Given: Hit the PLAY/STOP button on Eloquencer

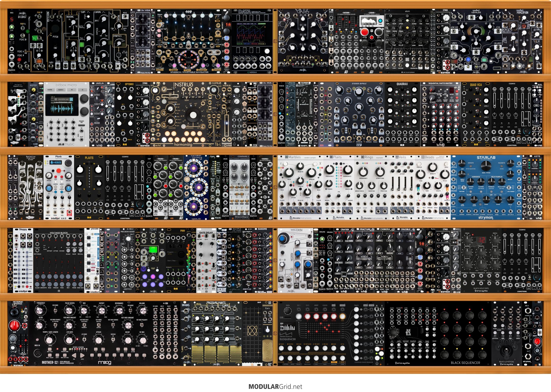Looking at the screenshot, I should (299, 316).
